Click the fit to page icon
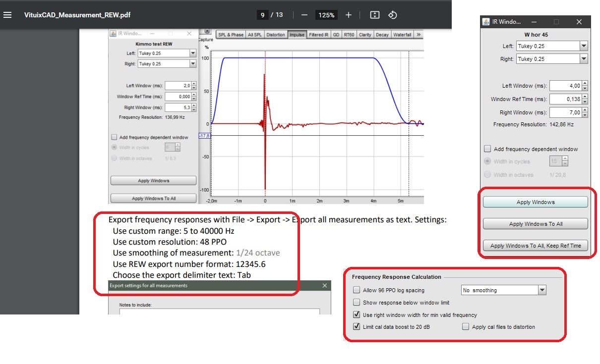 (x=375, y=15)
